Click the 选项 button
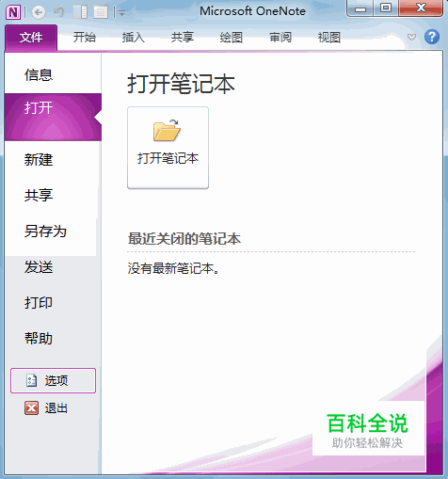 pyautogui.click(x=53, y=380)
